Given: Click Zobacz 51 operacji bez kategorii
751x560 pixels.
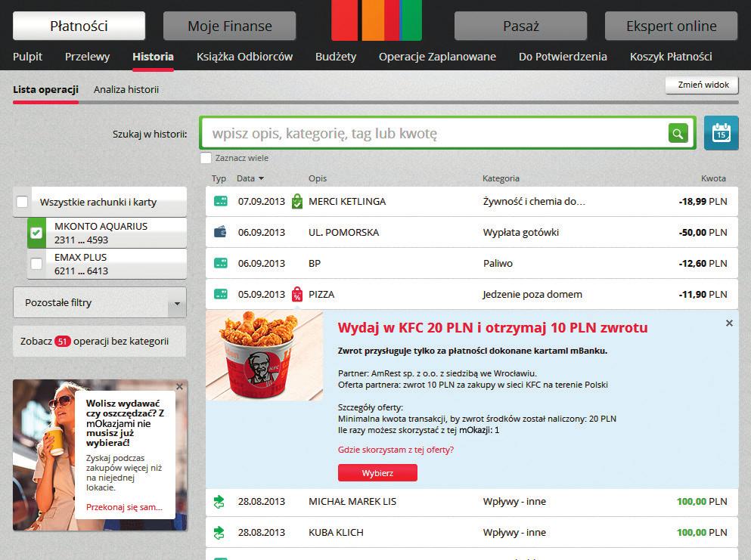Looking at the screenshot, I should coord(99,342).
